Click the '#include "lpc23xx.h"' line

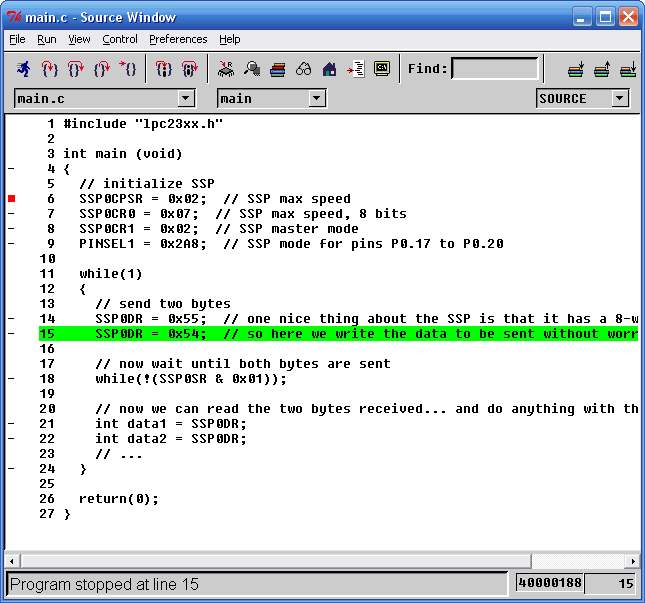pos(143,124)
